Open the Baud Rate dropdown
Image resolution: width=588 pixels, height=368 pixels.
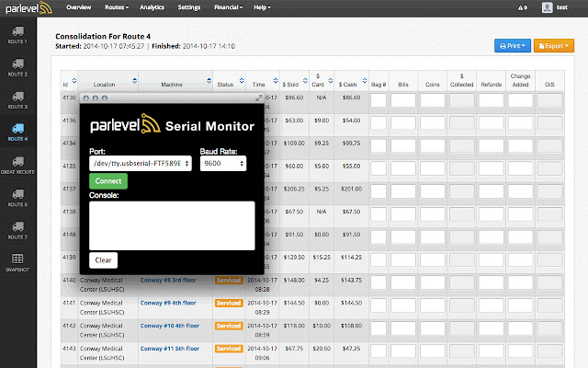click(x=223, y=164)
